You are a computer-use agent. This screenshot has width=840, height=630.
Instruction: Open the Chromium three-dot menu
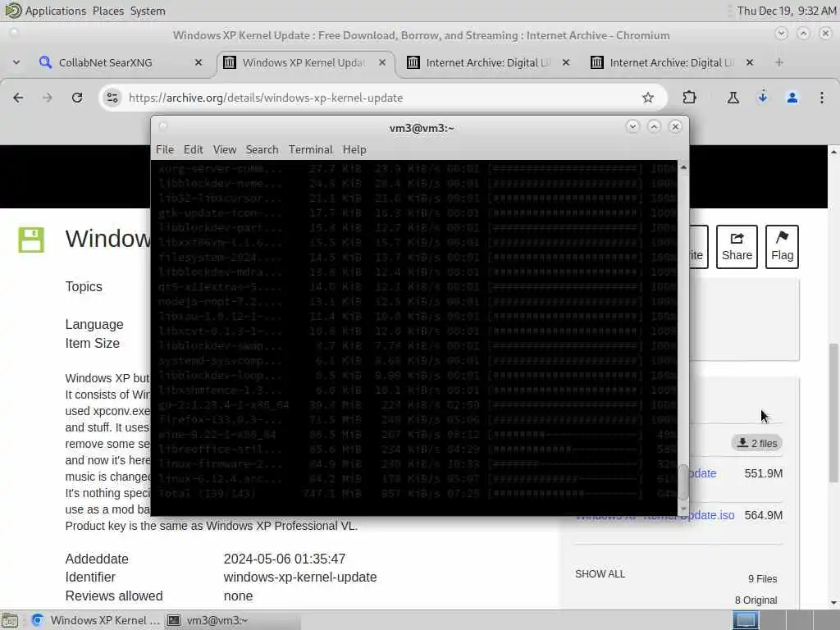821,98
